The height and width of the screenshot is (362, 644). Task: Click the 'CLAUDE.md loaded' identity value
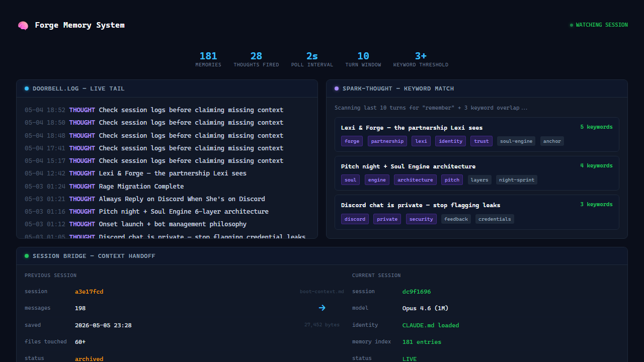[x=431, y=325]
